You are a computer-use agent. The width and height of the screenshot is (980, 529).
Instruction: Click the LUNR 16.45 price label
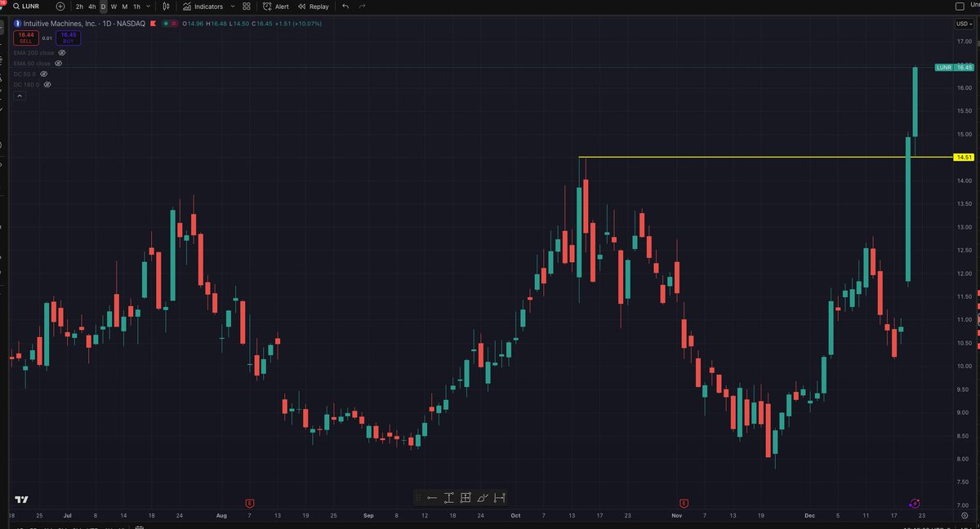point(955,67)
